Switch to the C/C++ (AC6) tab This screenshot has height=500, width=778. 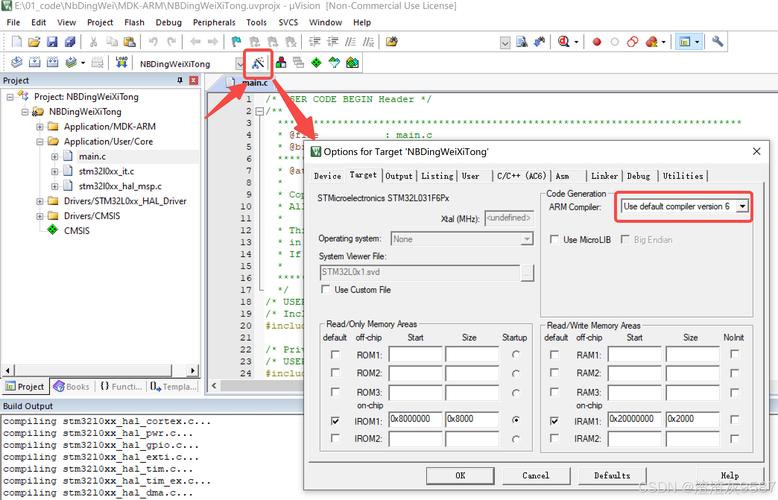pyautogui.click(x=521, y=176)
